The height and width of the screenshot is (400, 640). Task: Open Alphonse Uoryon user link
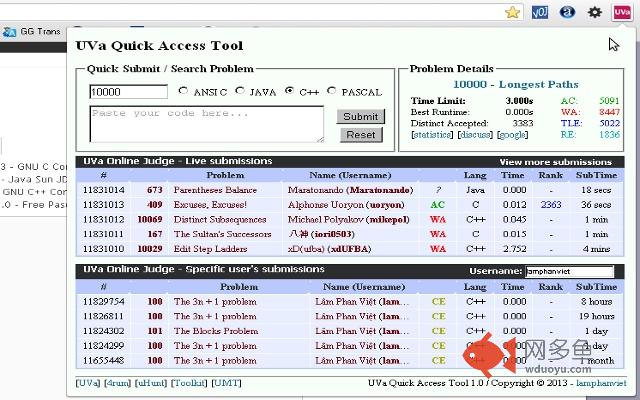346,205
